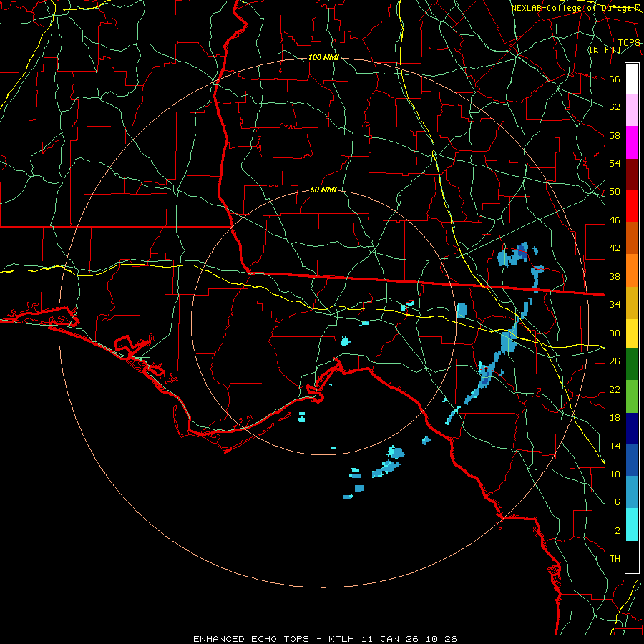The width and height of the screenshot is (644, 644).
Task: Click the legend value "62"
Action: (x=615, y=107)
